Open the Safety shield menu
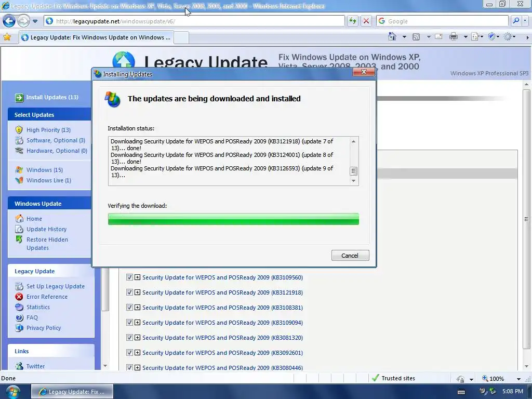The image size is (532, 399). pos(493,37)
